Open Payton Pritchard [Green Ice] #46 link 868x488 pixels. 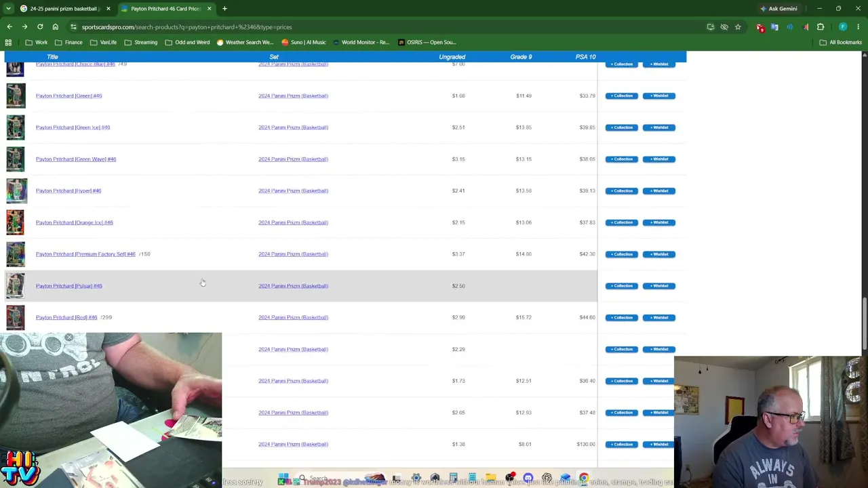pos(73,127)
